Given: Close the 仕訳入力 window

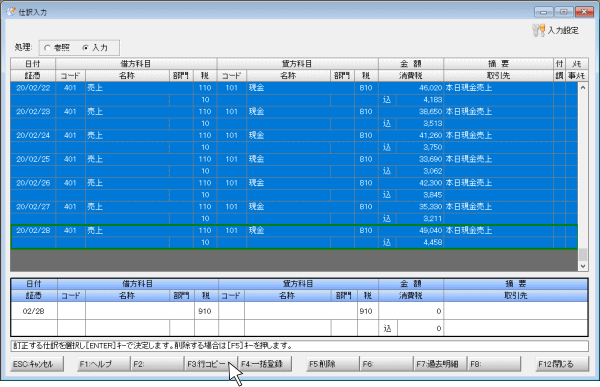Looking at the screenshot, I should (x=584, y=12).
